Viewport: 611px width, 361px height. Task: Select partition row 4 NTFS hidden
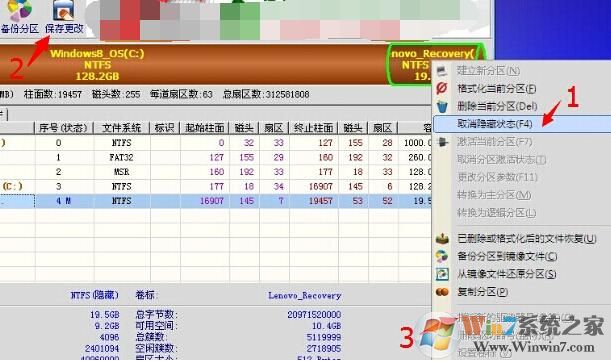[x=215, y=201]
